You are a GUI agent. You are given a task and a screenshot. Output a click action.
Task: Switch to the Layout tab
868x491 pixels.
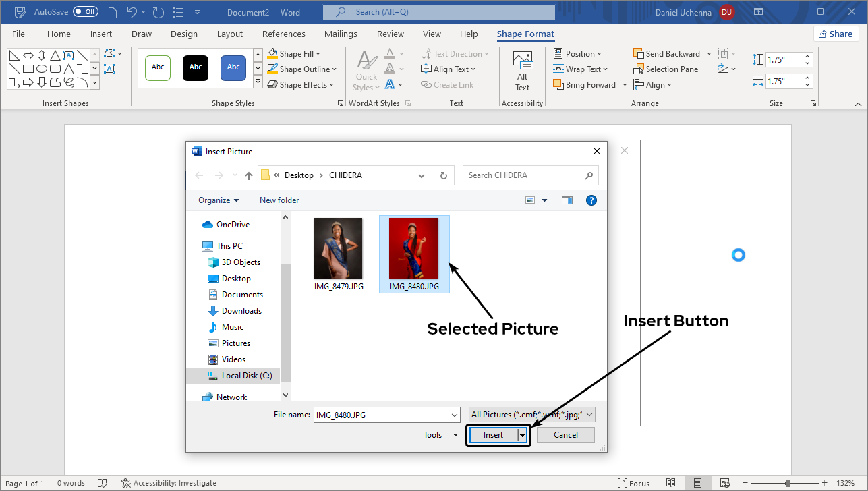(x=230, y=34)
